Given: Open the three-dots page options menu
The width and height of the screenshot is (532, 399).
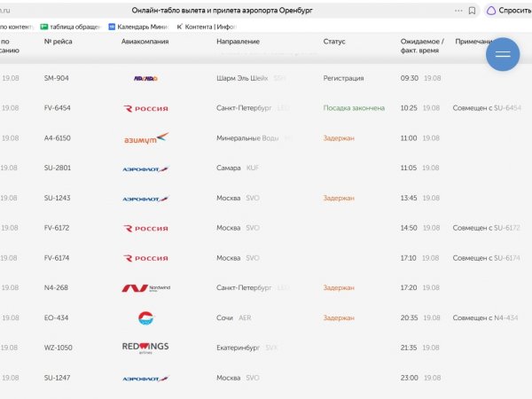Looking at the screenshot, I should pyautogui.click(x=458, y=11).
